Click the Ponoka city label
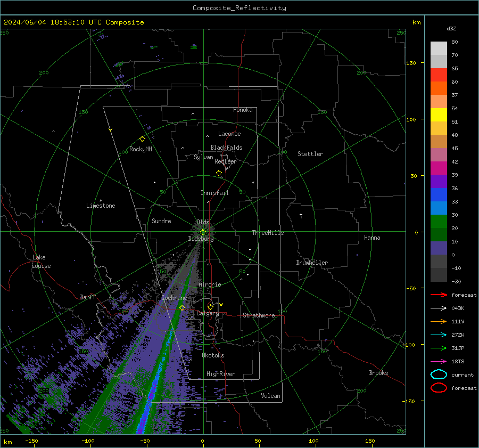 pyautogui.click(x=243, y=110)
